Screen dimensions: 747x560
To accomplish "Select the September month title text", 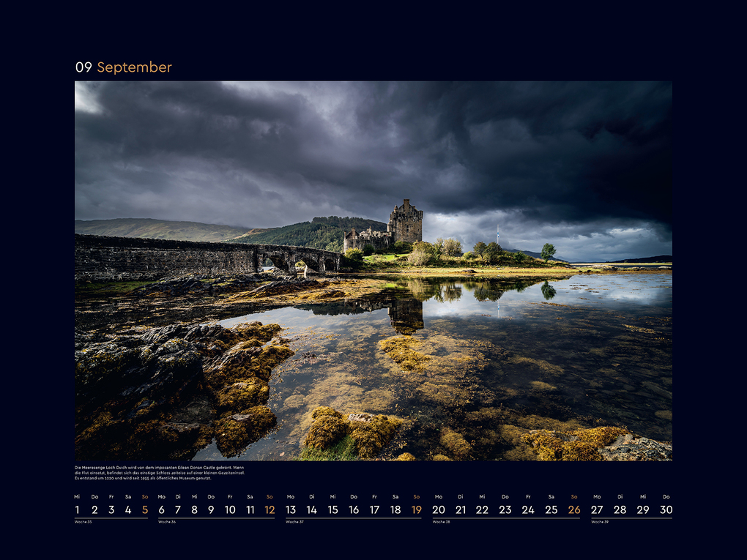I will [135, 67].
